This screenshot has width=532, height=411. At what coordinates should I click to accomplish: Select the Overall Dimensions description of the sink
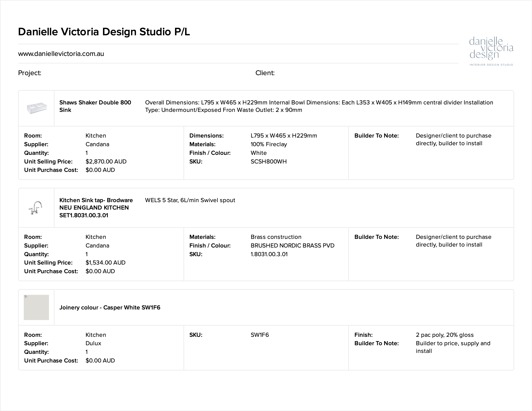(x=319, y=106)
